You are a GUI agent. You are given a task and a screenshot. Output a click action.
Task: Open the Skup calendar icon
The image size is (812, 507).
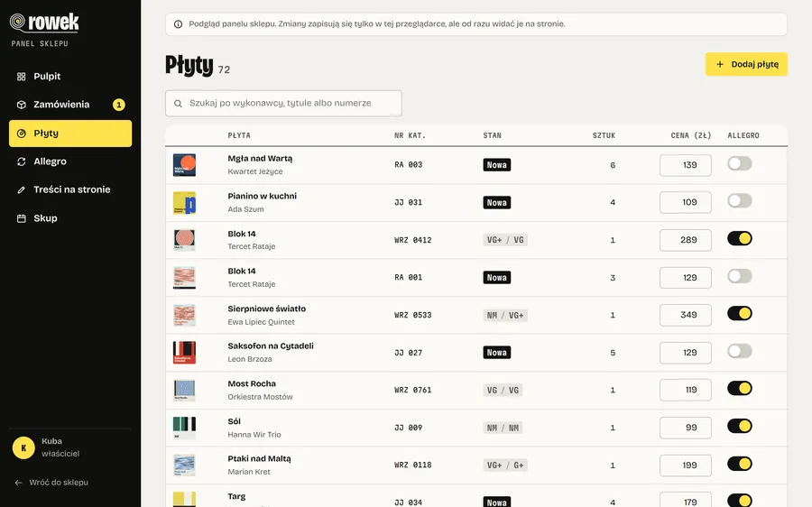click(x=22, y=218)
